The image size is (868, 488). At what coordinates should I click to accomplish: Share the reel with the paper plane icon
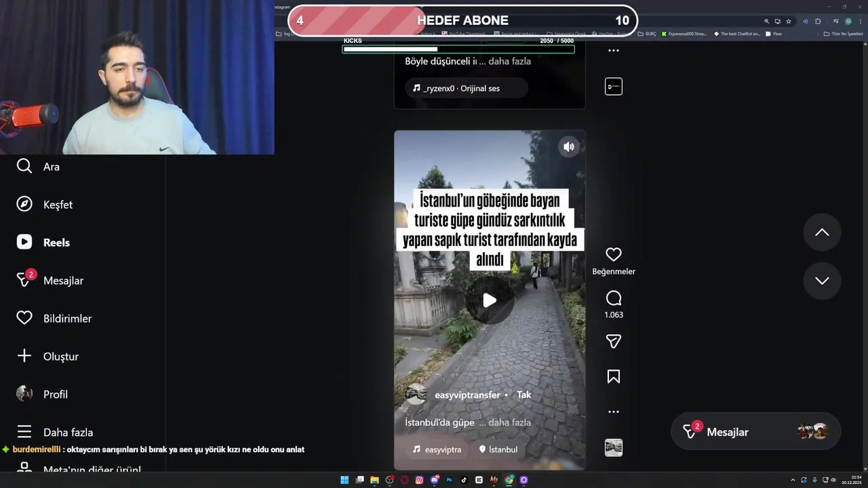click(x=614, y=342)
